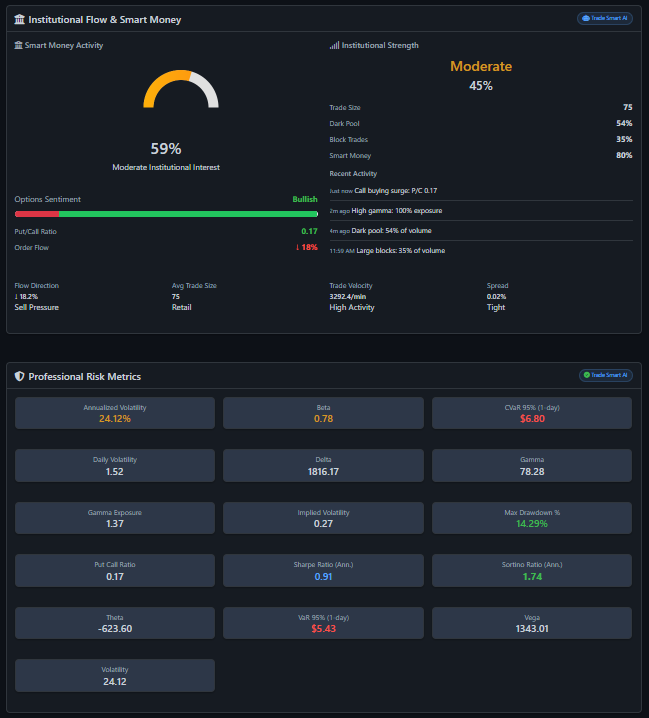Screen dimensions: 649x718
Task: Open the Call buying surge activity entry
Action: (395, 190)
